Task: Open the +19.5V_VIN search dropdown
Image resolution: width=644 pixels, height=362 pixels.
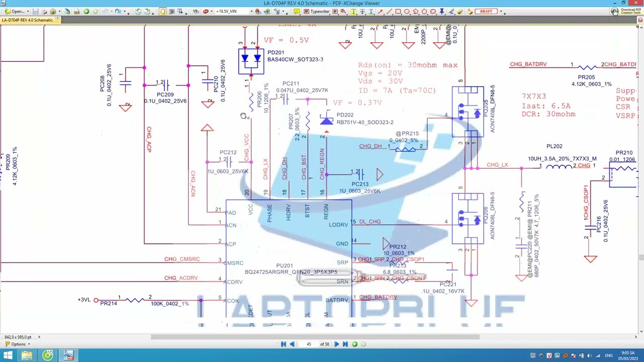Action: point(251,11)
